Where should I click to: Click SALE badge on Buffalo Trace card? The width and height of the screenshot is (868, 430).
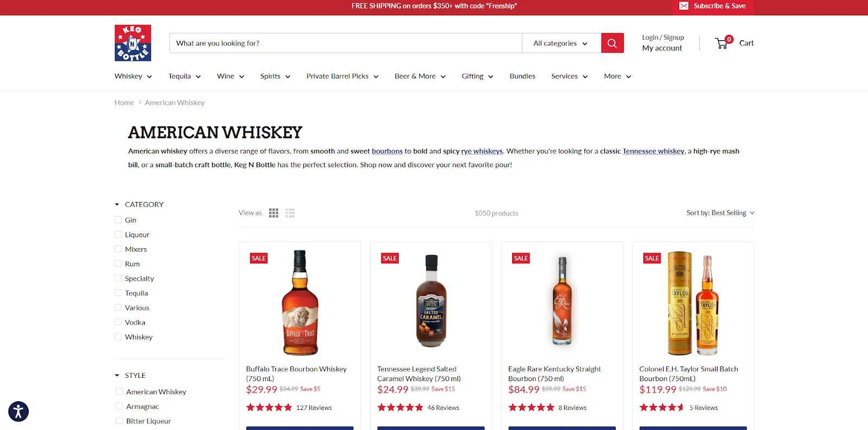pos(259,258)
